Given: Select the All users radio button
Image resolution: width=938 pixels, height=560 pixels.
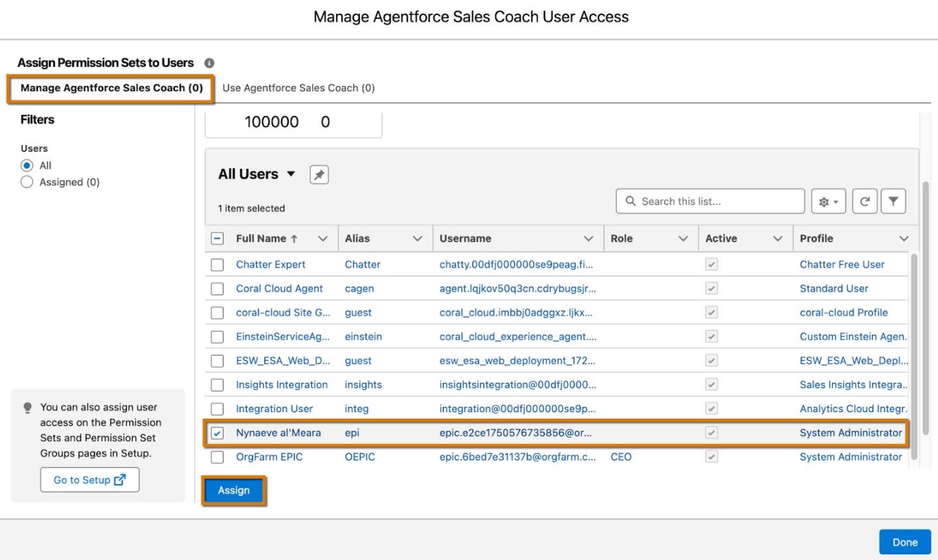Looking at the screenshot, I should pos(27,166).
